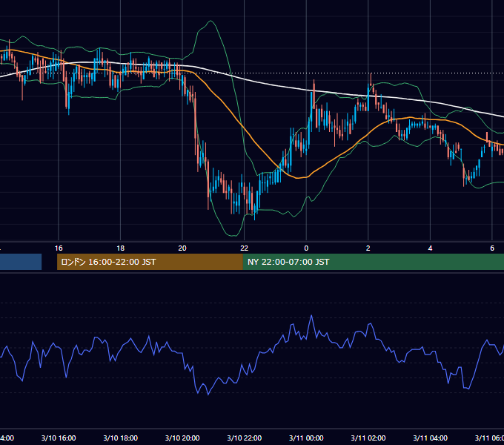The image size is (504, 445).
Task: Click the 3/10 16:00 time label
Action: click(59, 438)
